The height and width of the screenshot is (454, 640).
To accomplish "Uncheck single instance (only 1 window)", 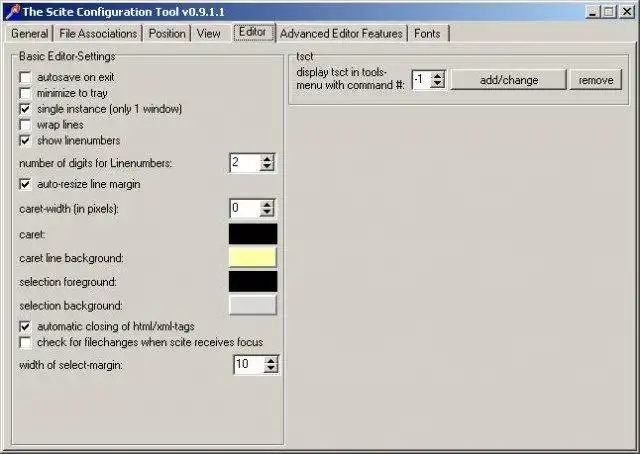I will coord(25,109).
